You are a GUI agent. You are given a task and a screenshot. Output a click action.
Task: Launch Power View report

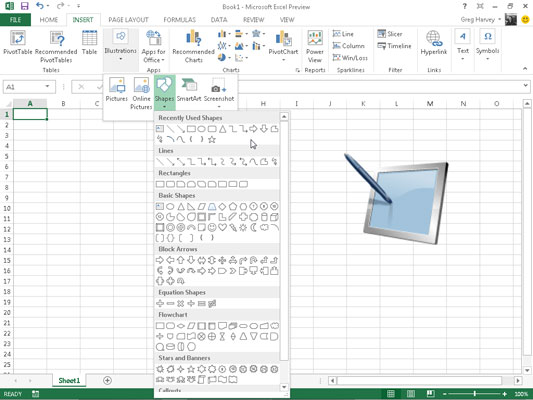[315, 47]
